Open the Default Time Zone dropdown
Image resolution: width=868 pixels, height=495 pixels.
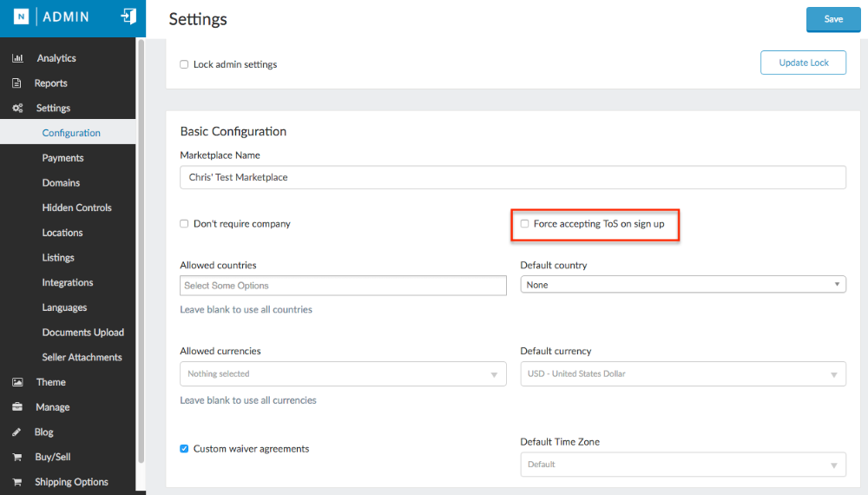click(683, 465)
